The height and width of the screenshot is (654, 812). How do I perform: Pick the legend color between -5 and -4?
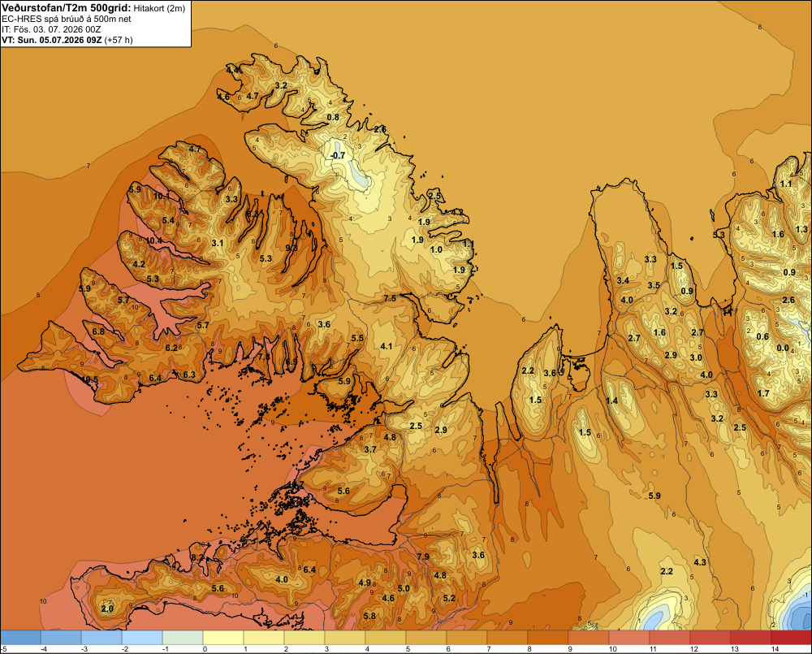point(20,637)
